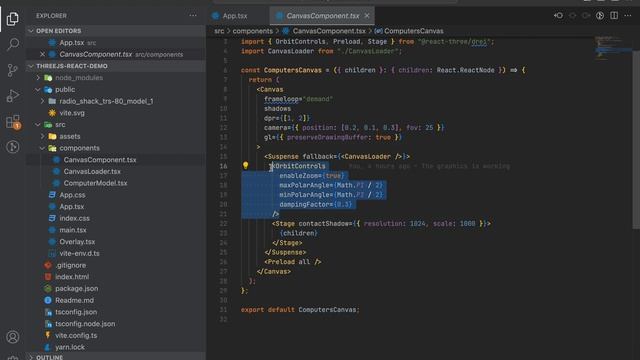Close CanvasComponent.tsx in Open Editors list
This screenshot has height=360, width=640.
(42, 54)
